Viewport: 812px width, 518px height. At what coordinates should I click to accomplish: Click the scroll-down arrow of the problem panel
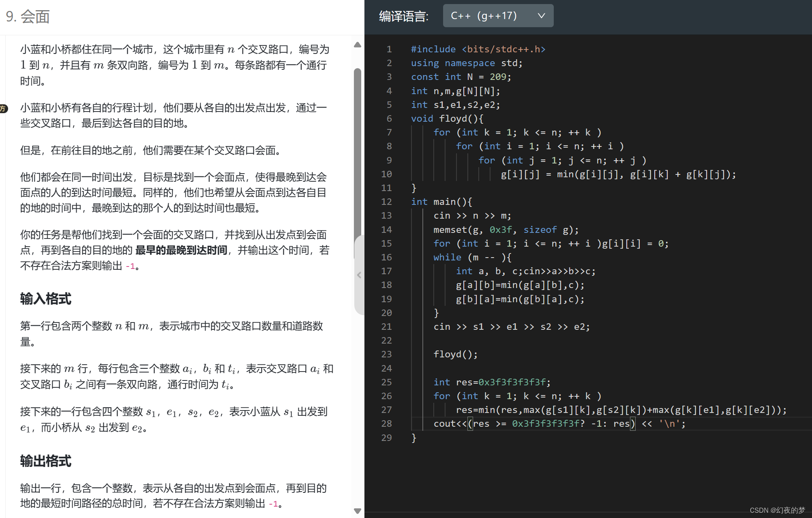358,511
